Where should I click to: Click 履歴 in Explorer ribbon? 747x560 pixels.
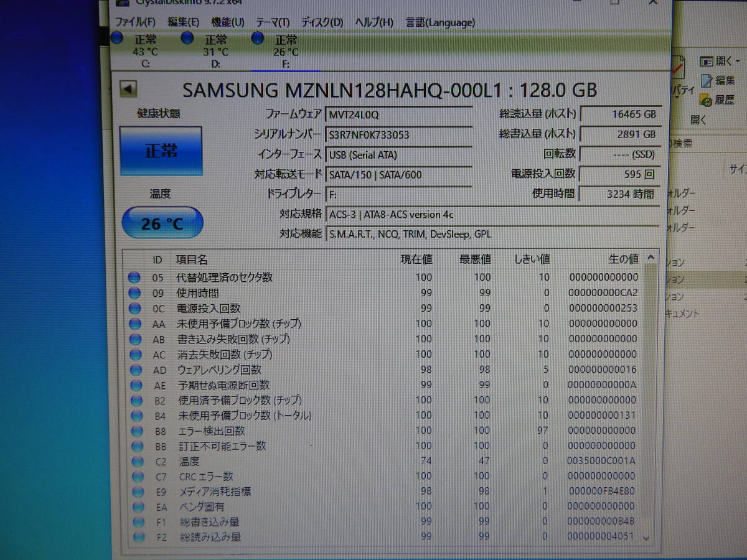pos(717,100)
